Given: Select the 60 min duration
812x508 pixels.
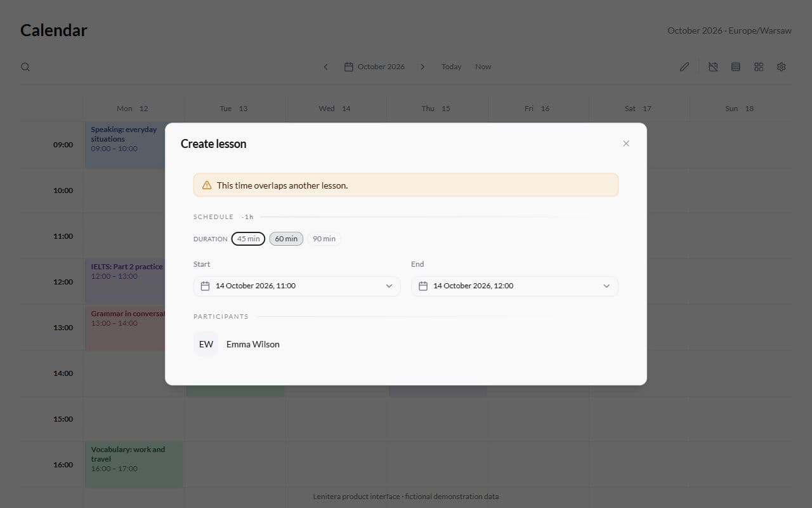Looking at the screenshot, I should (286, 239).
